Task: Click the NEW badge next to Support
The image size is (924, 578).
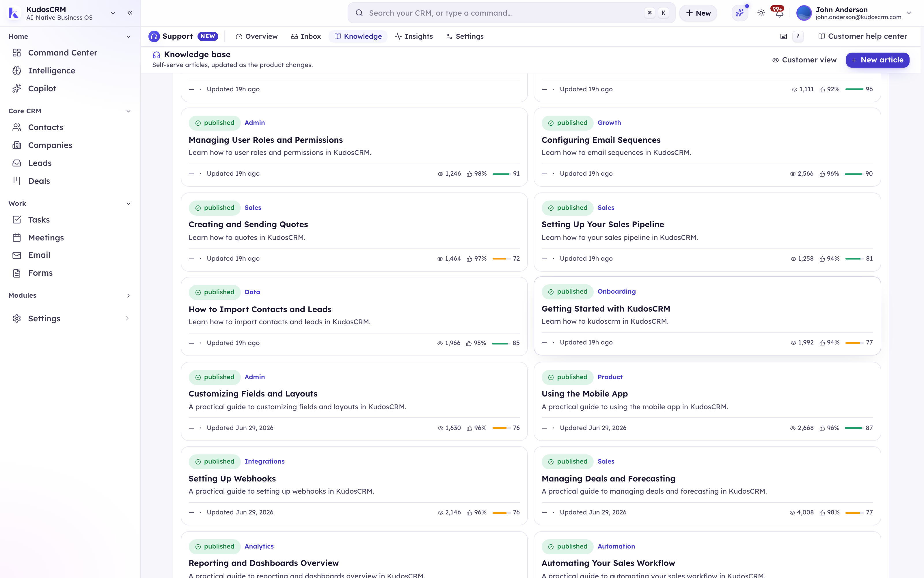Action: point(208,36)
